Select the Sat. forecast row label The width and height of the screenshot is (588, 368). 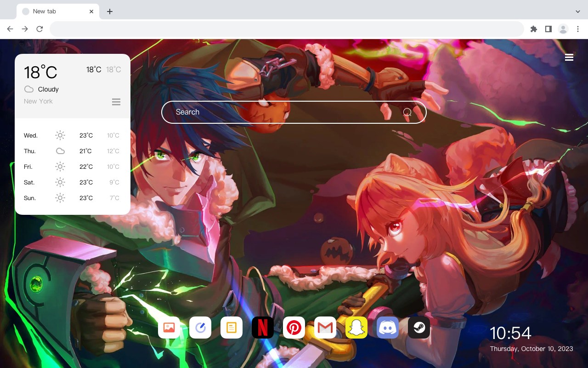click(x=29, y=182)
